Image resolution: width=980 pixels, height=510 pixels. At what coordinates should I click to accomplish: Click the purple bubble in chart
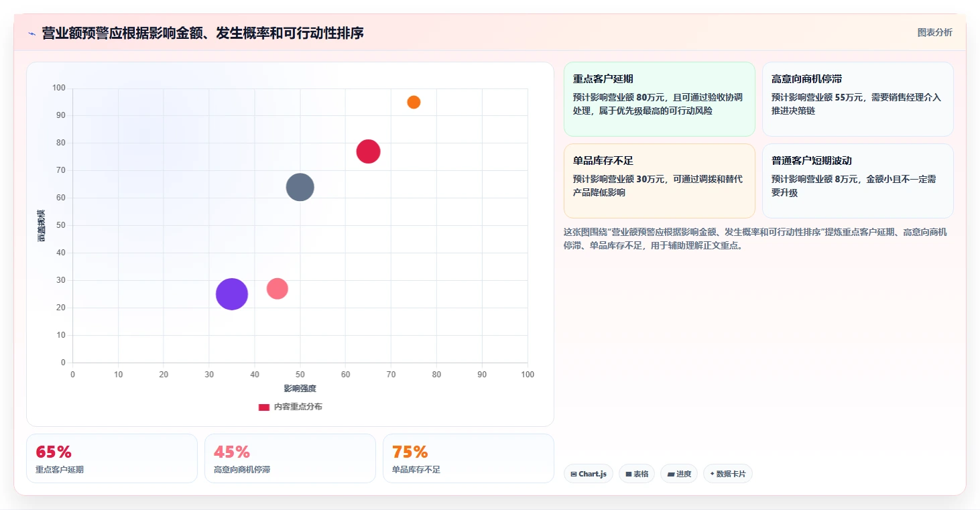[x=232, y=294]
